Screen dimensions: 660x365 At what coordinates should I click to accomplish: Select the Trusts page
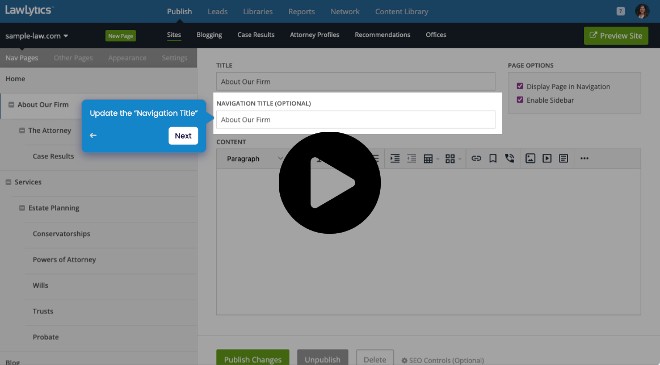click(43, 311)
